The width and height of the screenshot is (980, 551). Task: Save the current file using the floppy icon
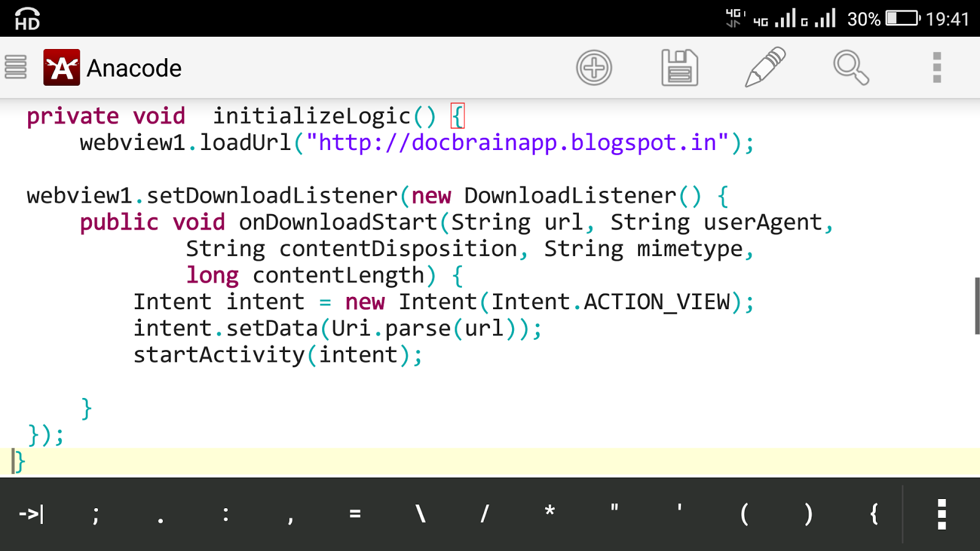pyautogui.click(x=679, y=67)
